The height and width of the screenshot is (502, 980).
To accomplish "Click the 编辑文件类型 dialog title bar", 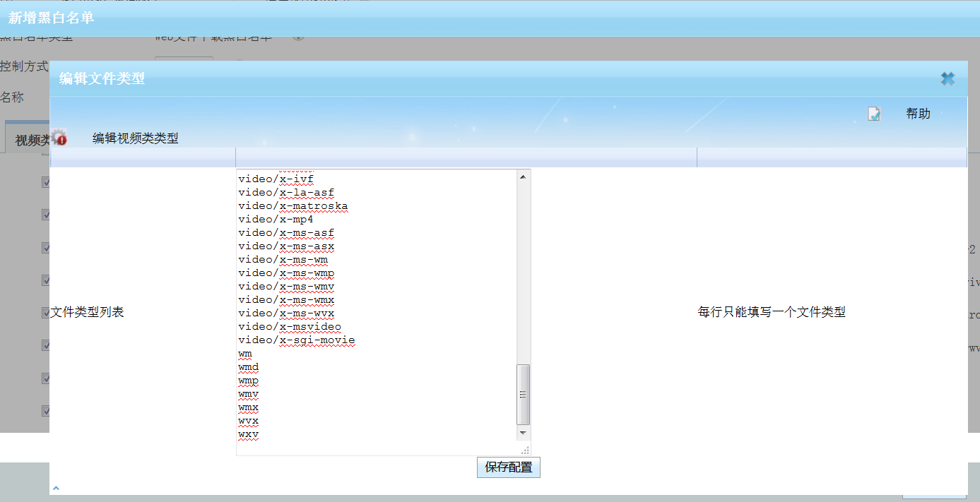I will [424, 78].
